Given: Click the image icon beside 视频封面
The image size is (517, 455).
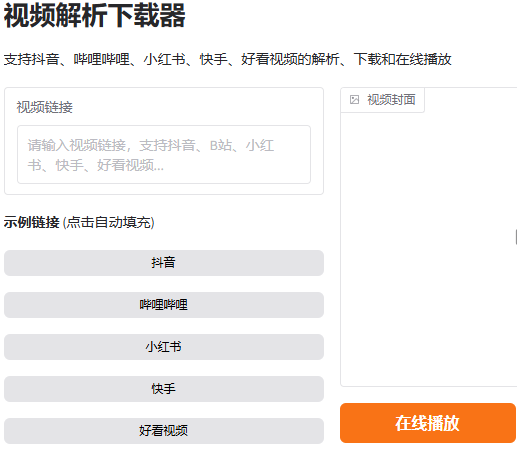Looking at the screenshot, I should (354, 100).
